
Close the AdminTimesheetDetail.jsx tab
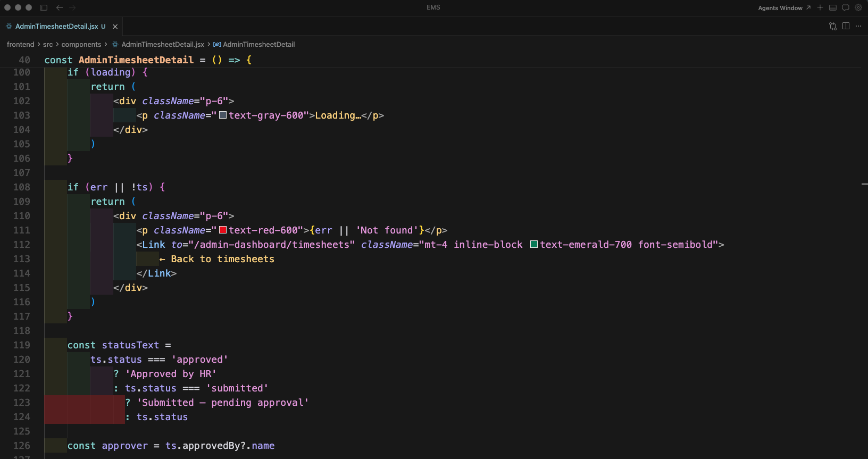(115, 27)
